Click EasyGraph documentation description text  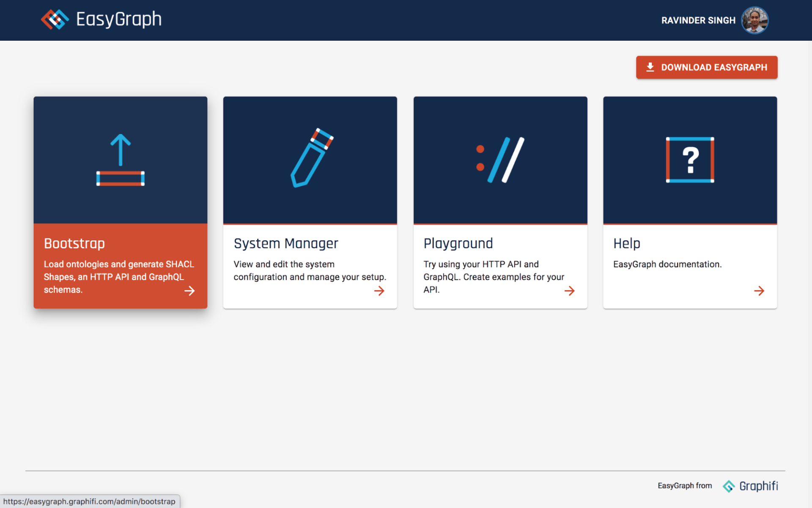click(667, 264)
